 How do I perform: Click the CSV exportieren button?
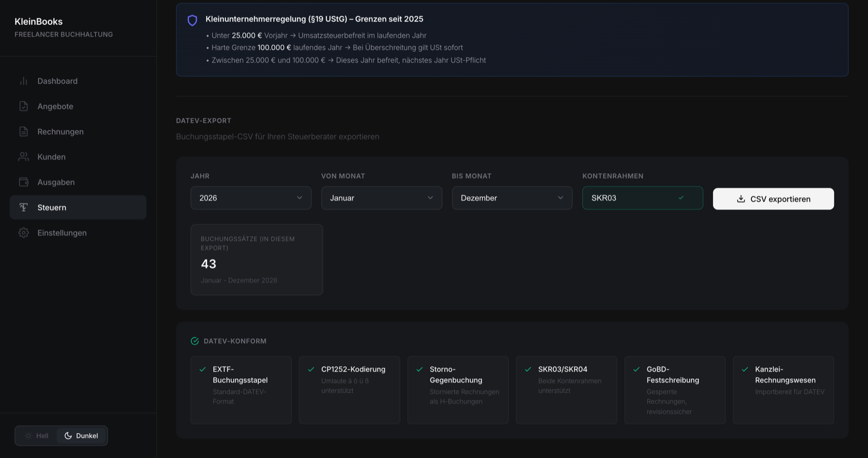(x=773, y=199)
